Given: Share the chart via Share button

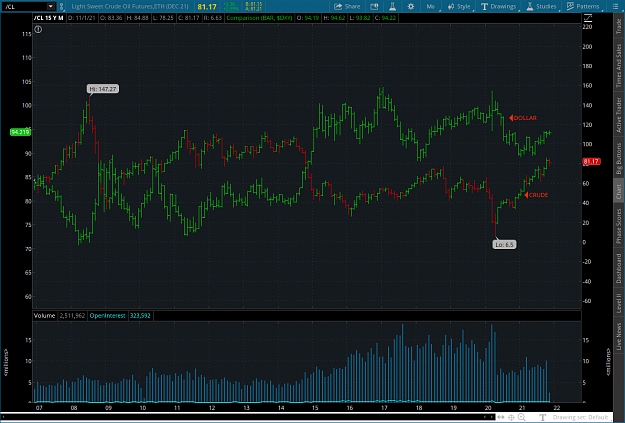Looking at the screenshot, I should [347, 6].
